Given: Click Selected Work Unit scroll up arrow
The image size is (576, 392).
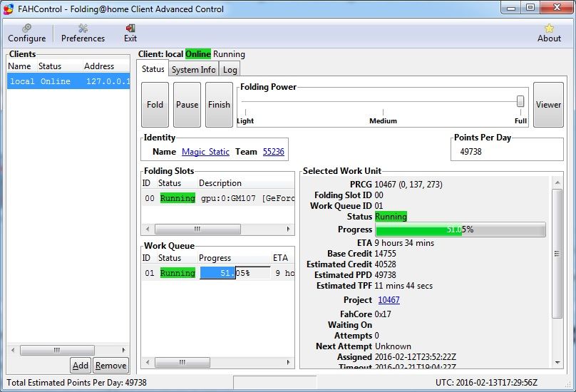Looking at the screenshot, I should (557, 182).
